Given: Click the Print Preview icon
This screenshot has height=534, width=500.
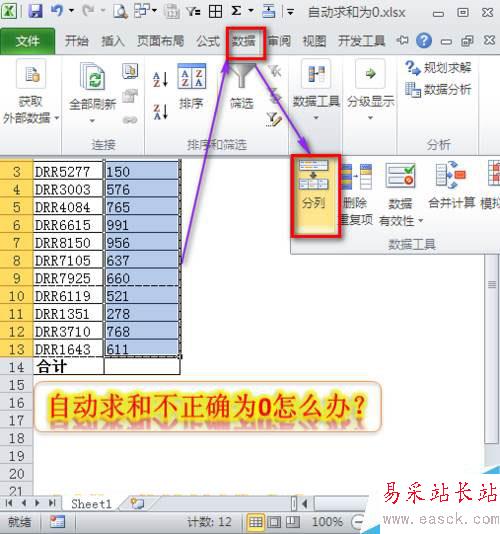Looking at the screenshot, I should (x=120, y=12).
